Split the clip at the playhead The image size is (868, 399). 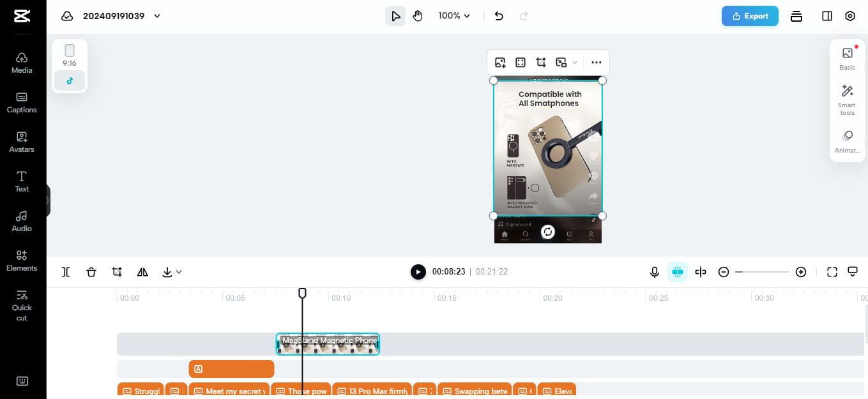pos(66,272)
